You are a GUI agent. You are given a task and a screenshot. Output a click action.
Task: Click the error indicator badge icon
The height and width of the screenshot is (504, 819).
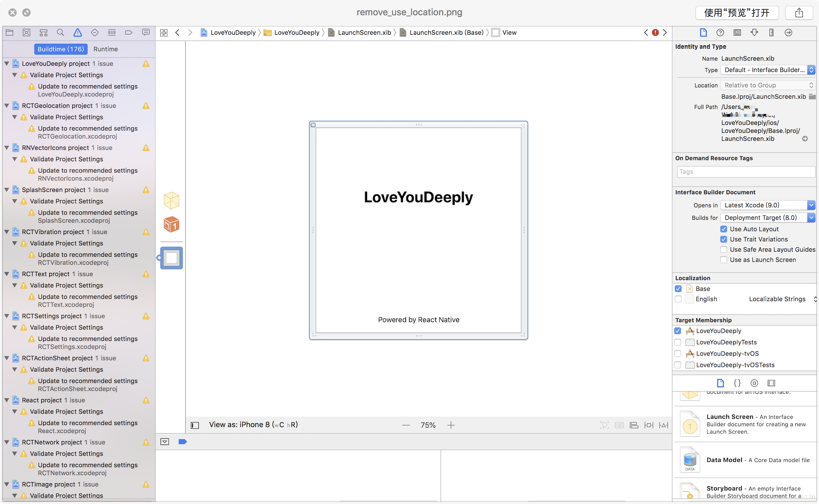click(656, 32)
